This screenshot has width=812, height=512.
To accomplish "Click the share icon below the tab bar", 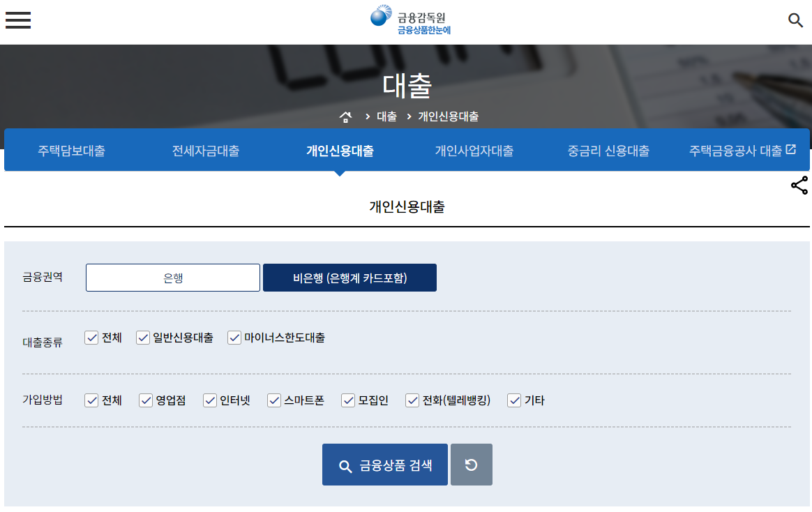I will point(799,186).
